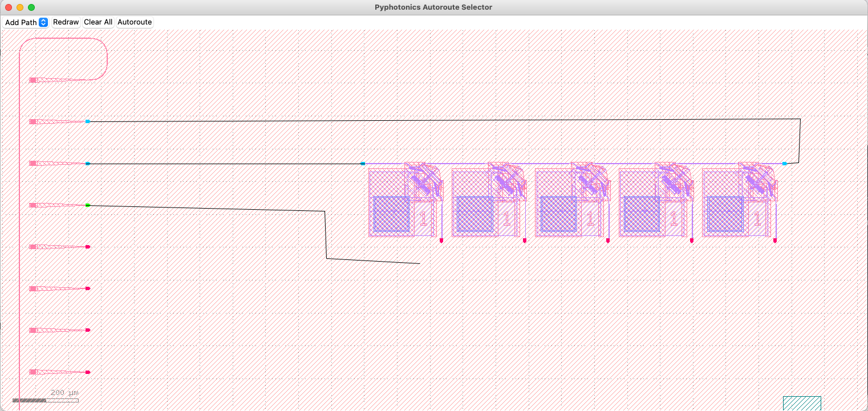
Task: Pick the pink port on seventh grating coupler
Action: pyautogui.click(x=88, y=330)
